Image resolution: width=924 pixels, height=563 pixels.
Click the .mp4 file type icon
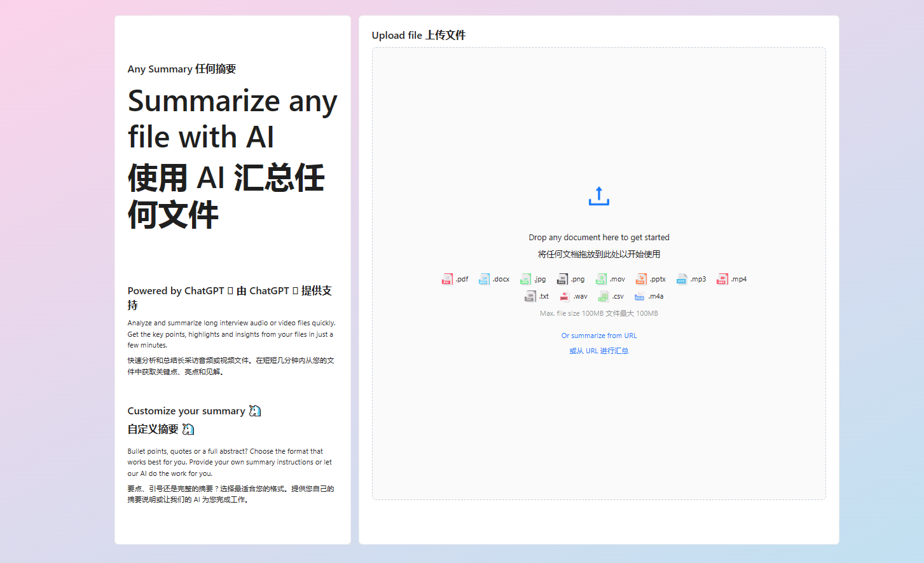(x=722, y=279)
